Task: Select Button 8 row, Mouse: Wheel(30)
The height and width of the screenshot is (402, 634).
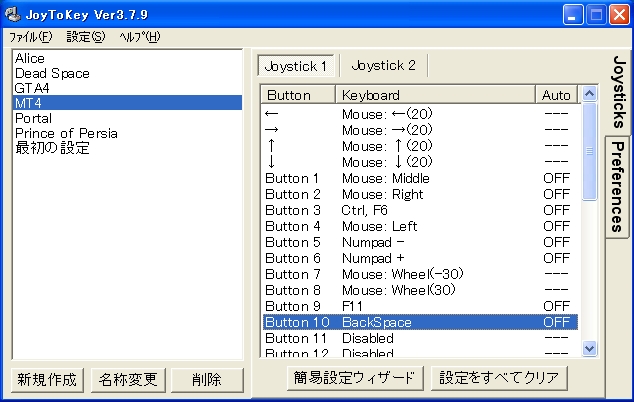Action: click(420, 290)
